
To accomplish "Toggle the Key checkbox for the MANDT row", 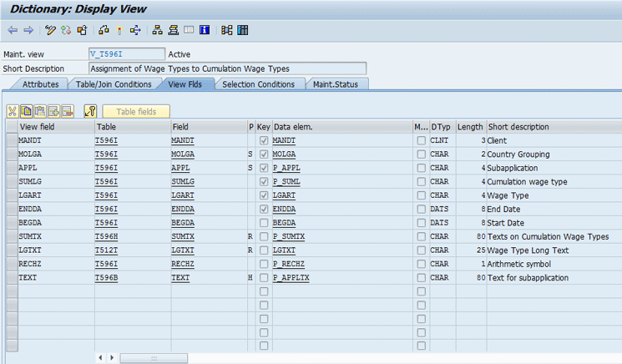I will [x=264, y=141].
